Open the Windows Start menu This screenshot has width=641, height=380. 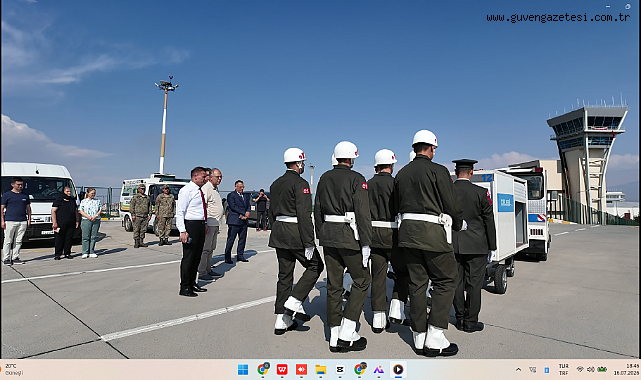pyautogui.click(x=243, y=370)
